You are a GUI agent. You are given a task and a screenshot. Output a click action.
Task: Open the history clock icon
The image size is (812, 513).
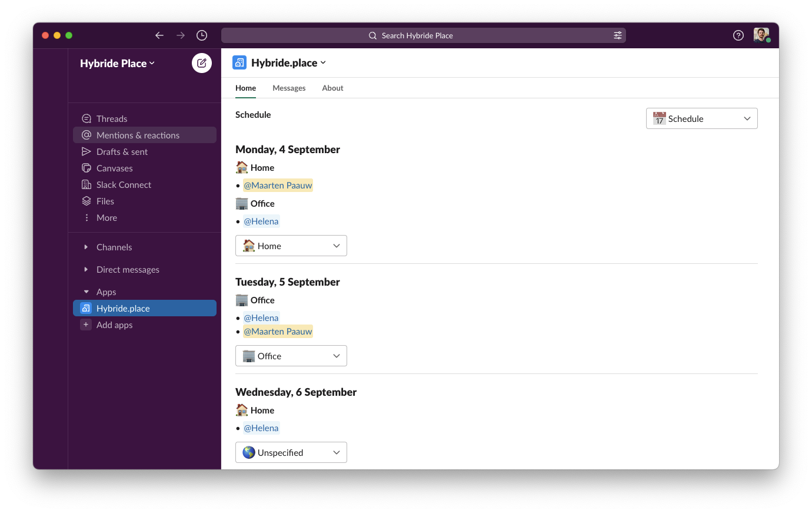[202, 35]
